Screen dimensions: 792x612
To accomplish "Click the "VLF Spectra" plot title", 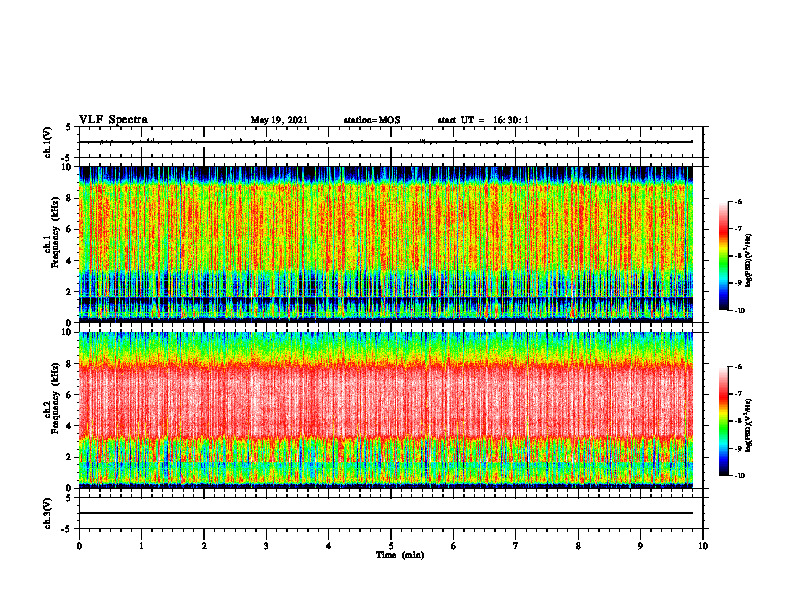I will (113, 119).
